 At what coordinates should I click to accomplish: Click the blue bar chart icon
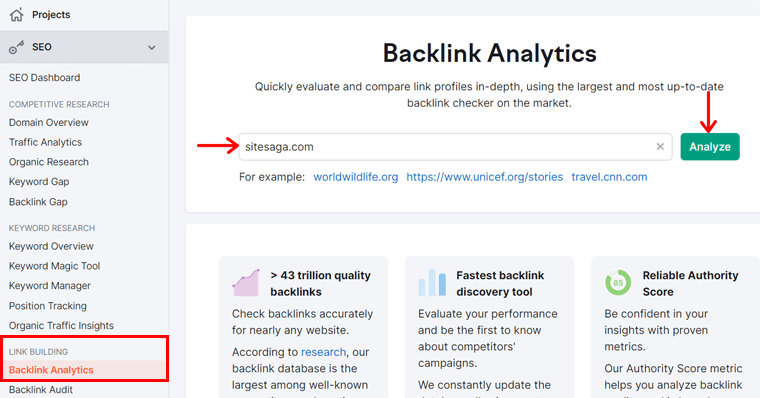coord(432,283)
